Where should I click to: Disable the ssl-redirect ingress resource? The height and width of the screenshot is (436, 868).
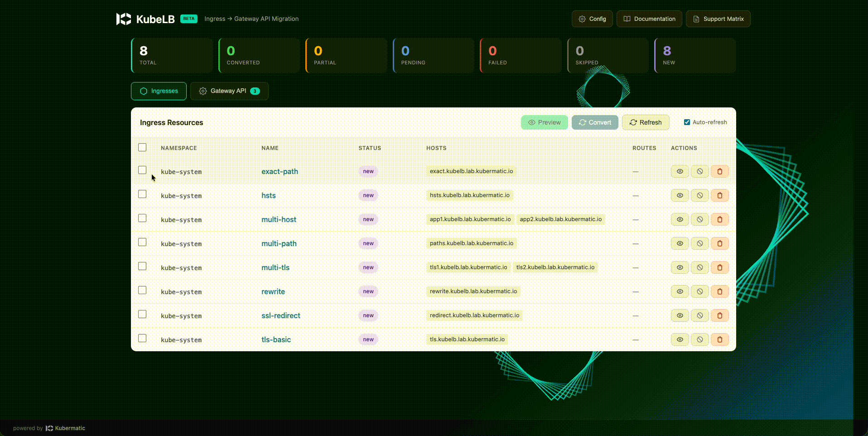coord(699,315)
